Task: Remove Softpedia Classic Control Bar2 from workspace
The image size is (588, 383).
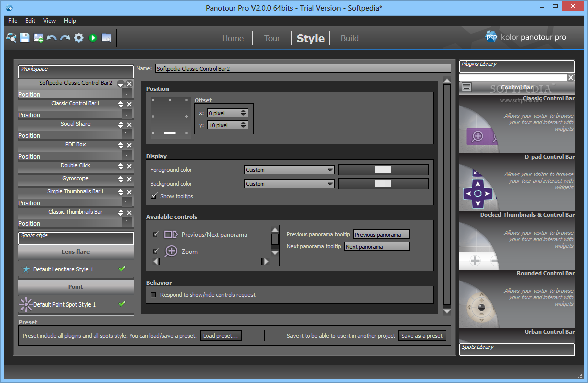Action: (x=129, y=84)
